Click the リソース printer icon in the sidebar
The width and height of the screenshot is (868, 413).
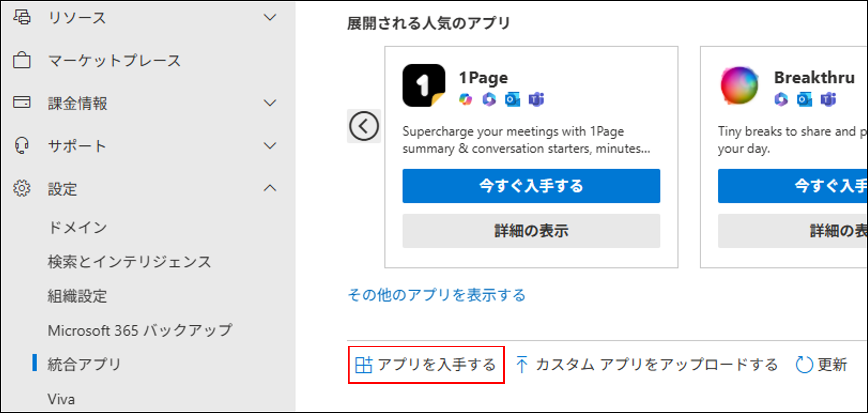[x=22, y=17]
